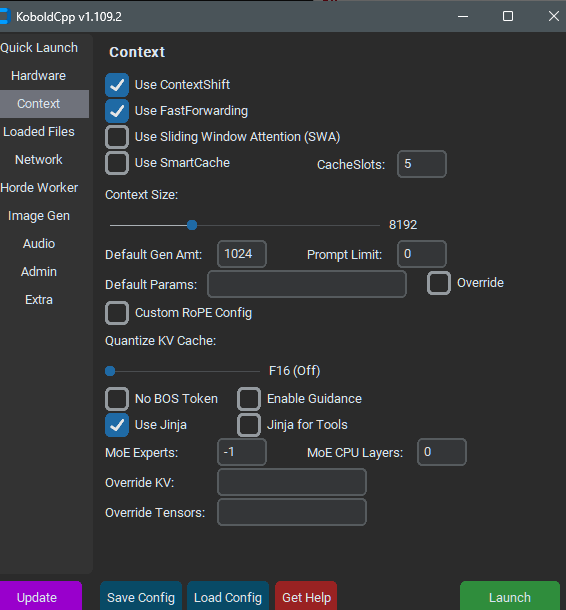Enable Custom RoPE Config
The height and width of the screenshot is (610, 566).
coord(117,313)
